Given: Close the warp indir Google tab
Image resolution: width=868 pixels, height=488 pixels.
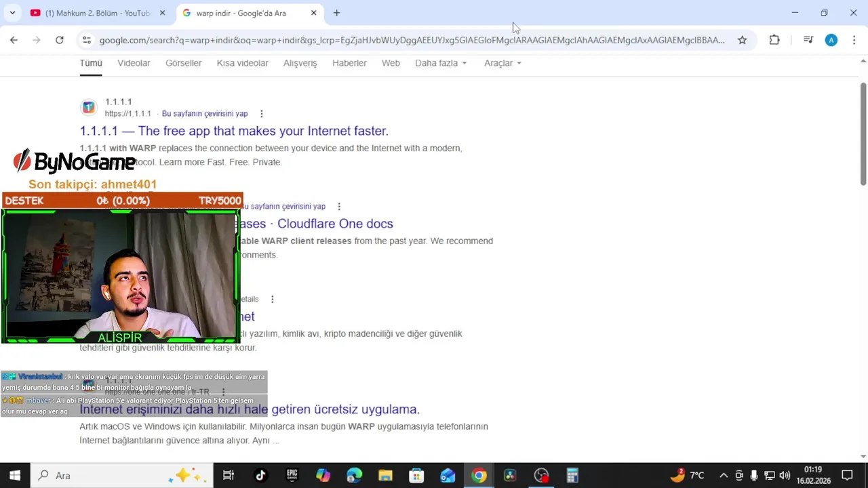Looking at the screenshot, I should click(313, 13).
